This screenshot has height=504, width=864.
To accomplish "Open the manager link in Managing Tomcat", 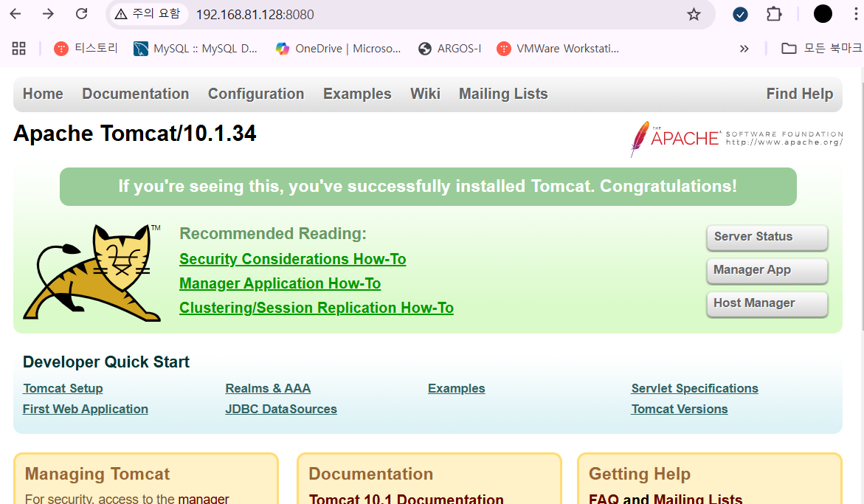I will pos(203,499).
